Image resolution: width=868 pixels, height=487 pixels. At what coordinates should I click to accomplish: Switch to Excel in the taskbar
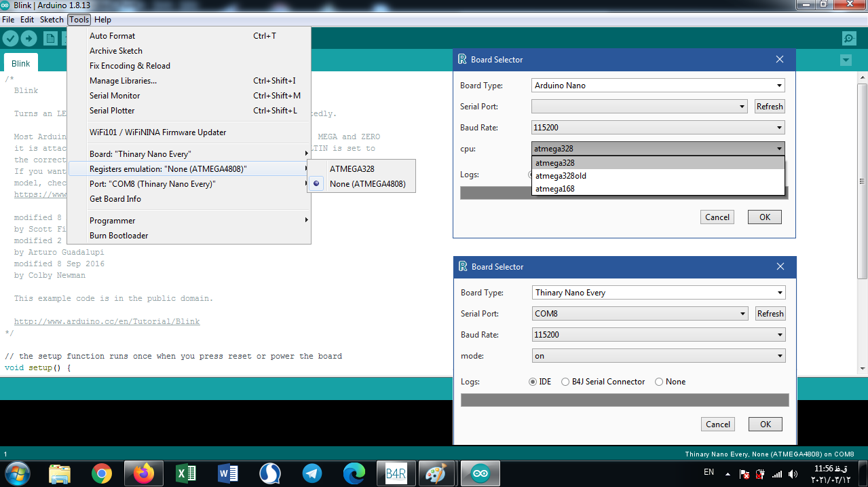click(x=186, y=473)
